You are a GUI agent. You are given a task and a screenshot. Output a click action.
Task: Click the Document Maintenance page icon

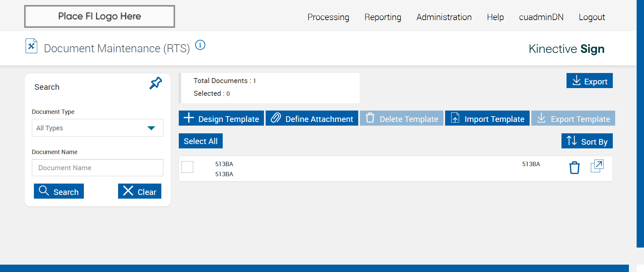[32, 46]
